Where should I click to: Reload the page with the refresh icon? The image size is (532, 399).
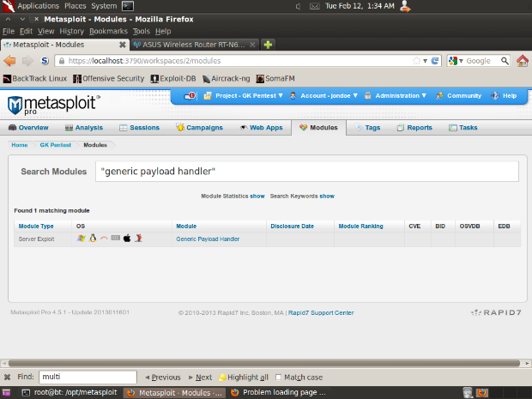[x=435, y=61]
